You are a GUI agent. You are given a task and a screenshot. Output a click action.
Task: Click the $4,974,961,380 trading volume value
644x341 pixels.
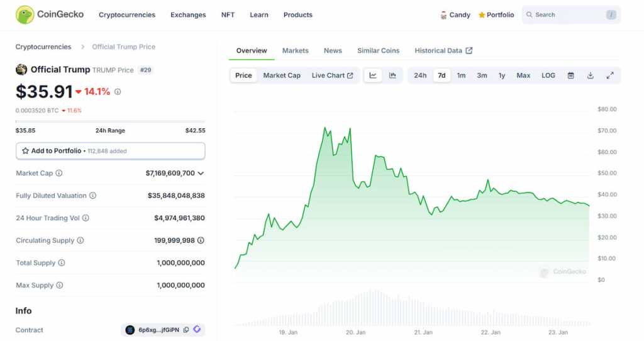[179, 218]
